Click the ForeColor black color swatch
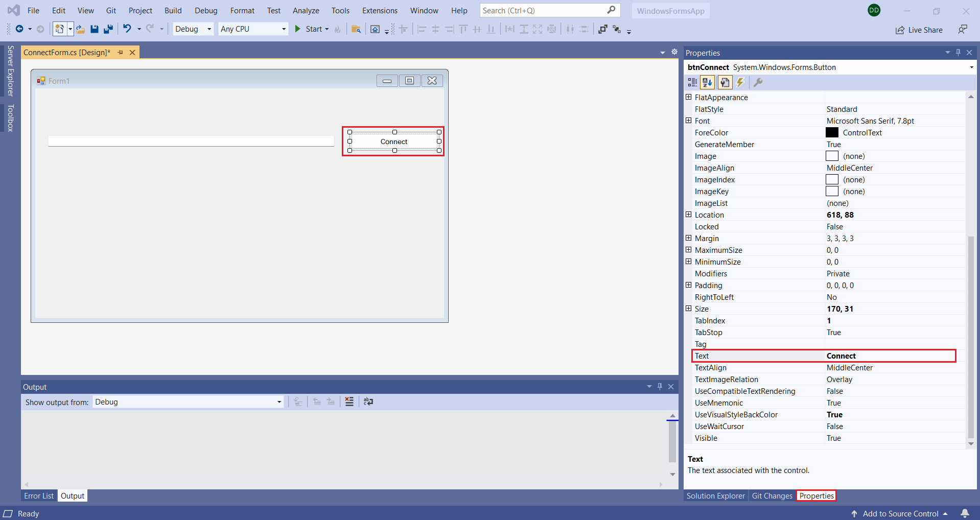Viewport: 980px width, 520px height. coord(832,133)
